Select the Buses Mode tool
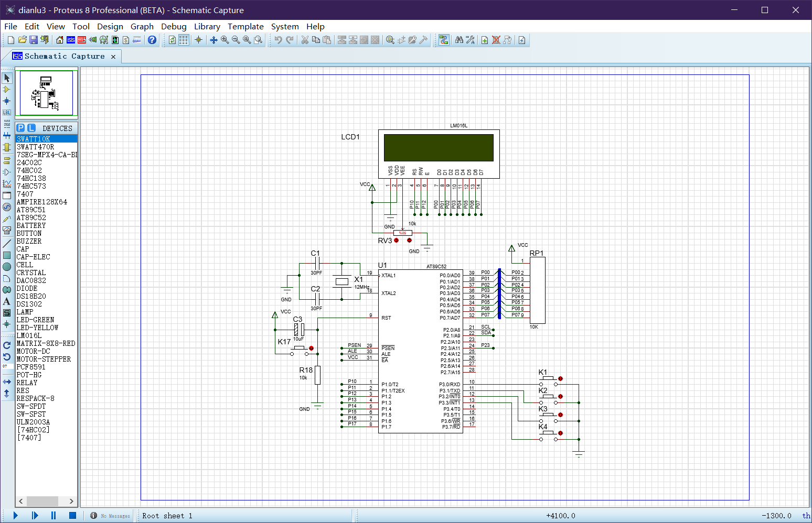812x523 pixels. 7,135
